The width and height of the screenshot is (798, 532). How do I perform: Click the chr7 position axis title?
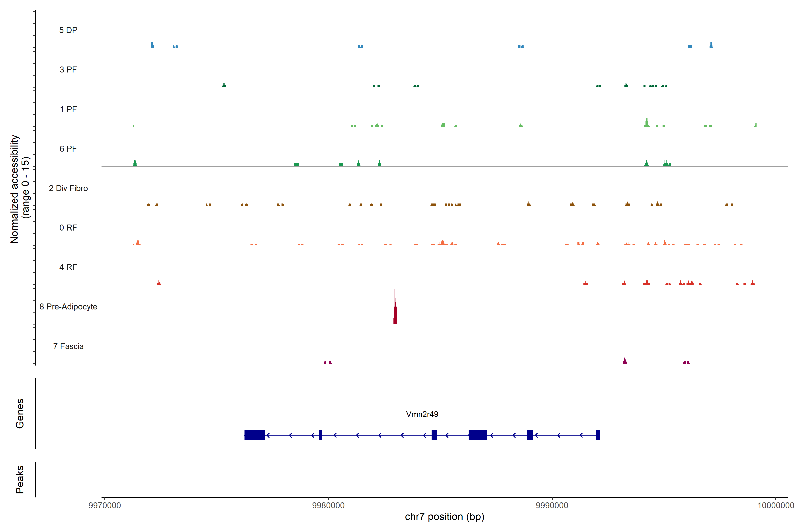tap(444, 517)
